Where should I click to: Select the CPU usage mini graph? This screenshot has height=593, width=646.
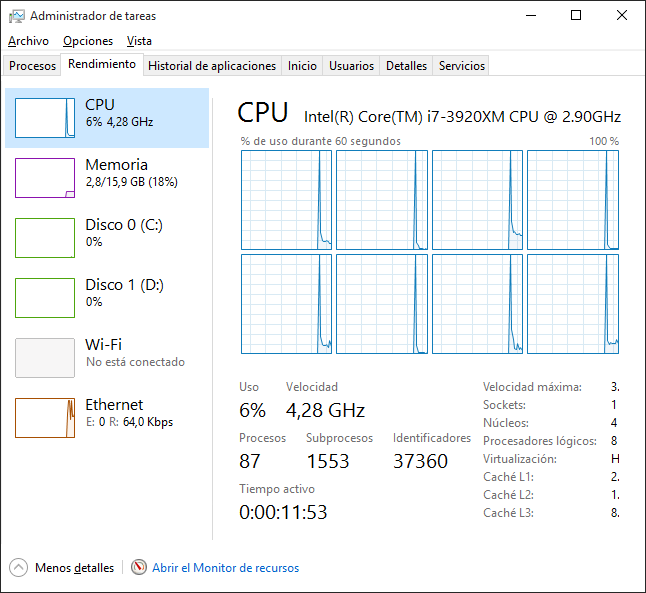click(45, 118)
